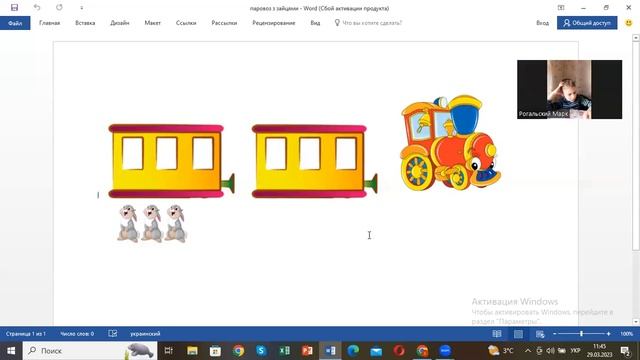Click the Поиск taskbar search box
640x360 pixels.
pyautogui.click(x=90, y=351)
